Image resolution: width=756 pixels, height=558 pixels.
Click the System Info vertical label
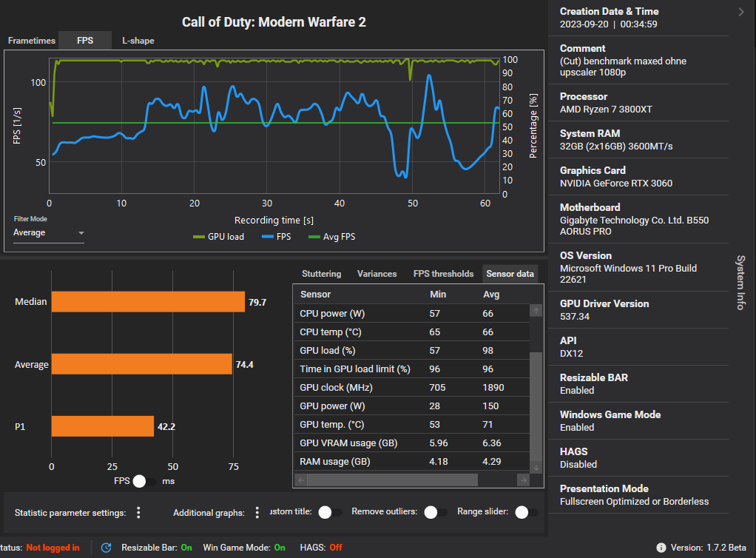[x=741, y=283]
